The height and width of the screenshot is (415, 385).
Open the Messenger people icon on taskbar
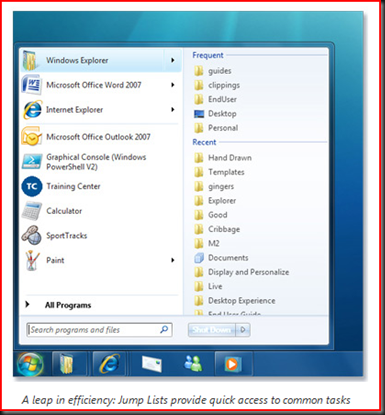tap(193, 363)
